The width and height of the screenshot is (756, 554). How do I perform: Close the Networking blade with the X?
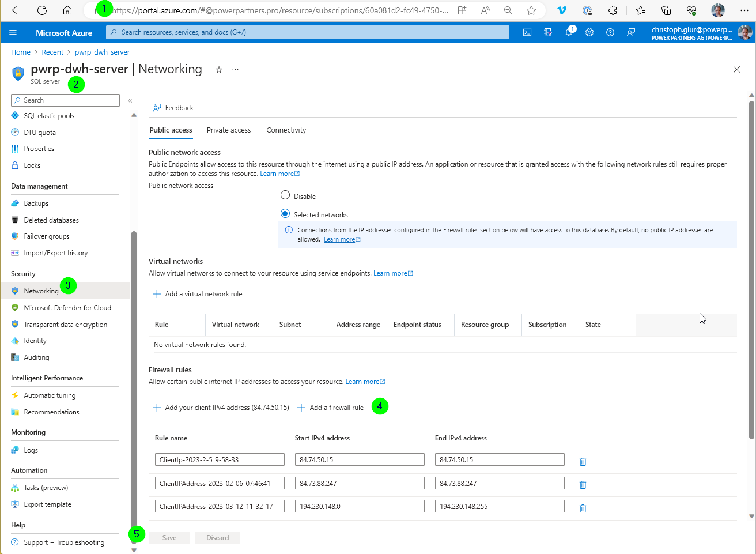click(736, 70)
